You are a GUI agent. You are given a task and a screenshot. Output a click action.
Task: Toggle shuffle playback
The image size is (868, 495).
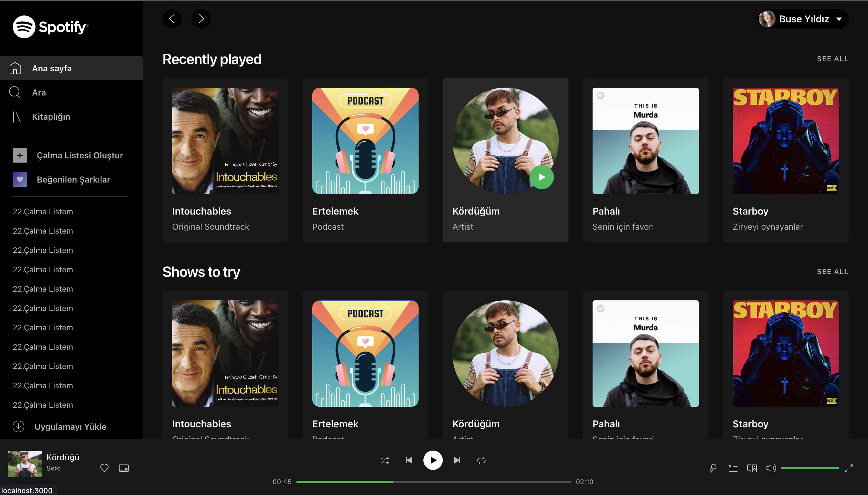[x=384, y=460]
